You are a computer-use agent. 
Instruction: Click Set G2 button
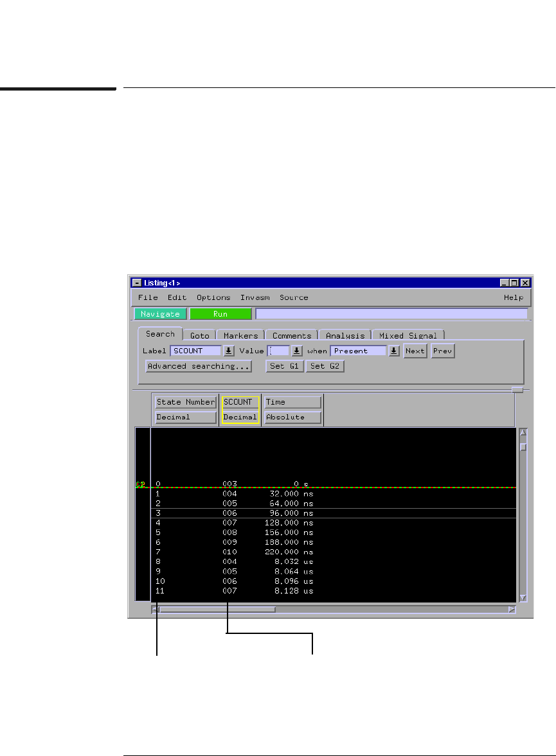point(325,366)
